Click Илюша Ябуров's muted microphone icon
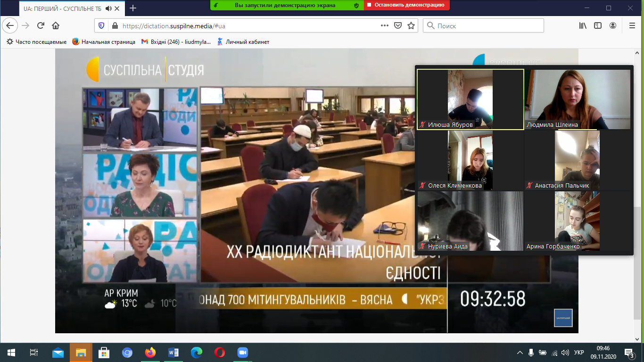 (422, 125)
